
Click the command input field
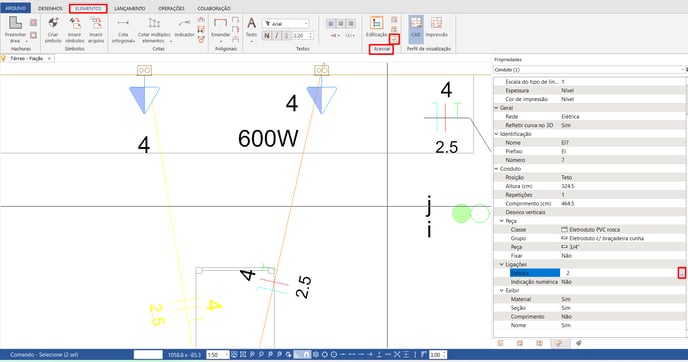[148, 355]
